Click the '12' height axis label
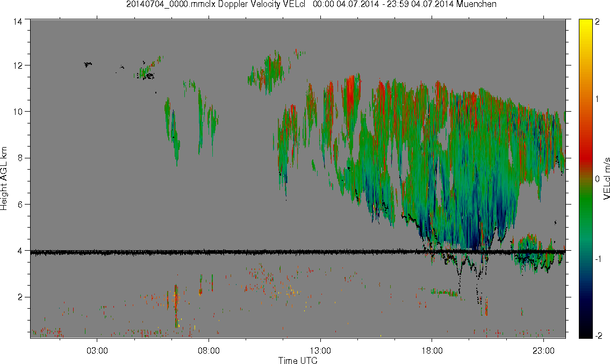Image resolution: width=610 pixels, height=364 pixels. (18, 65)
